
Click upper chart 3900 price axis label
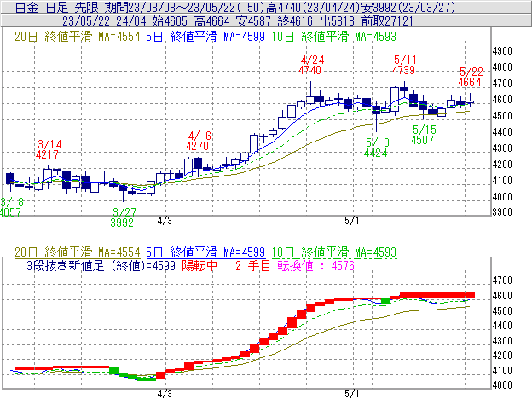[502, 212]
